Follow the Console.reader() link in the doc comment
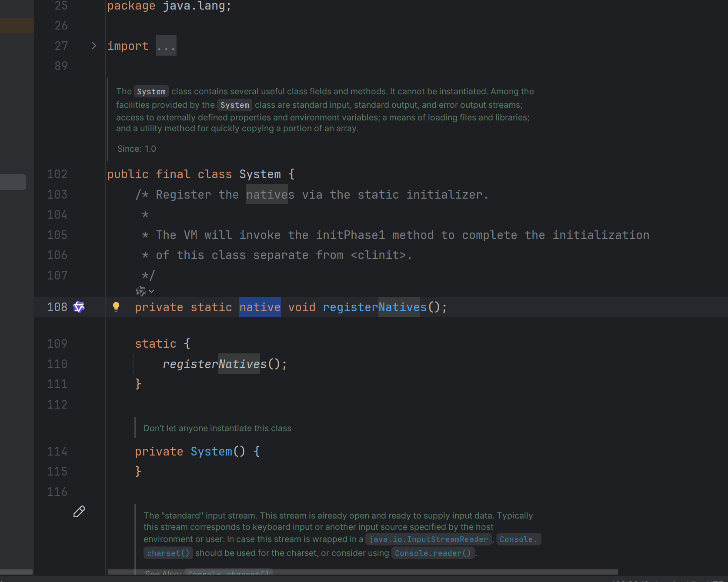728x582 pixels. (x=433, y=553)
